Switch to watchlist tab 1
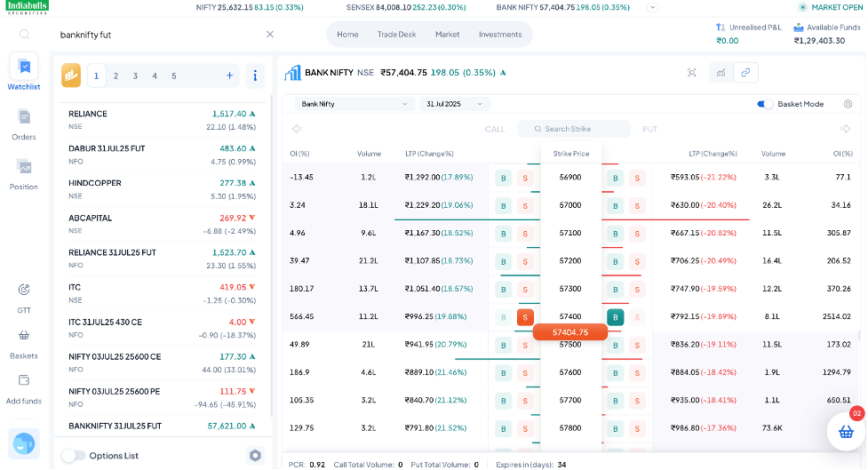Viewport: 868px width, 470px height. point(96,76)
